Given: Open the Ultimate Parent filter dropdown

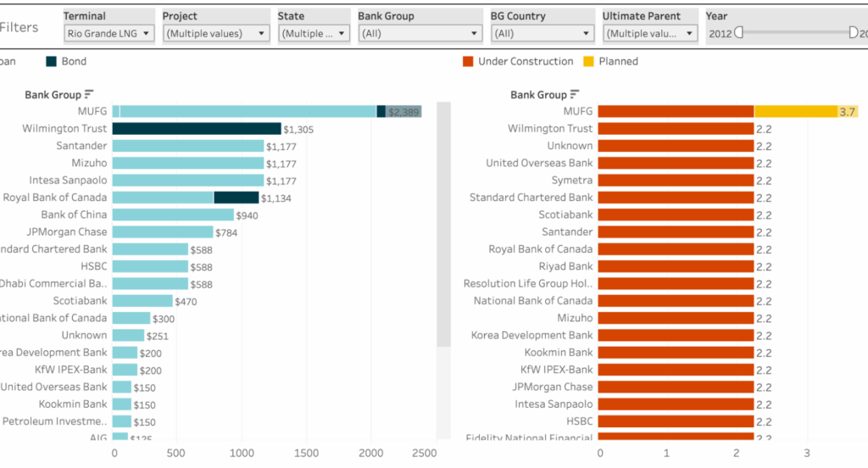Looking at the screenshot, I should click(x=650, y=34).
